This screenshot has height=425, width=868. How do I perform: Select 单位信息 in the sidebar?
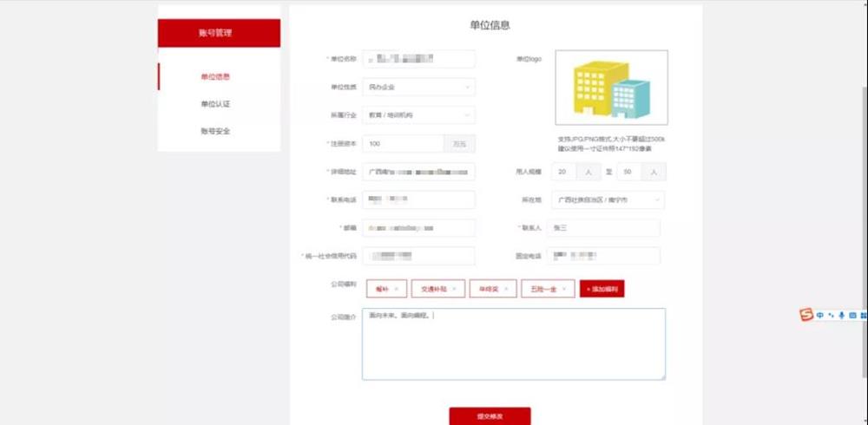(x=215, y=76)
